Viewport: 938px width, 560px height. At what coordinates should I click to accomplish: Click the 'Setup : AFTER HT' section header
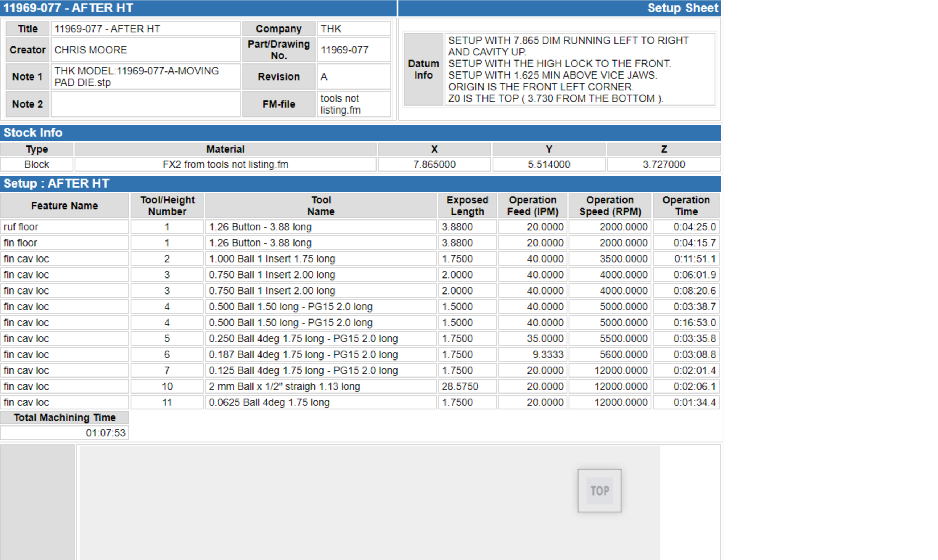coord(360,184)
